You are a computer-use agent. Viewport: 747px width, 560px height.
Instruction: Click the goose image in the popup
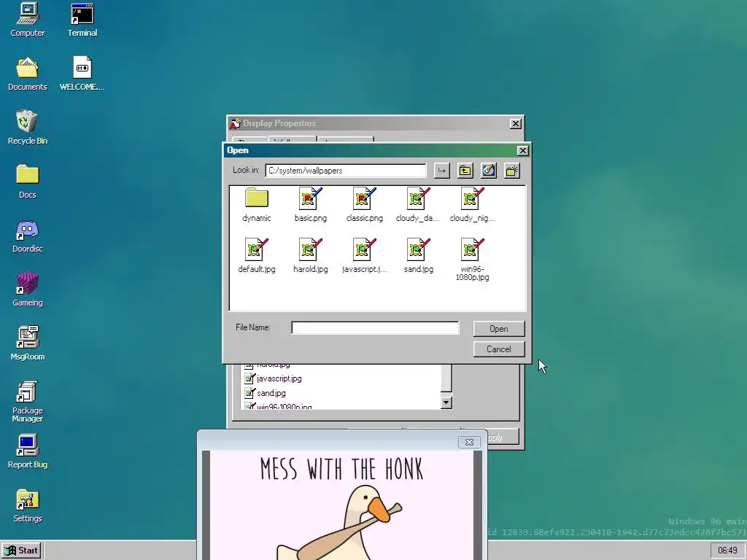341,505
